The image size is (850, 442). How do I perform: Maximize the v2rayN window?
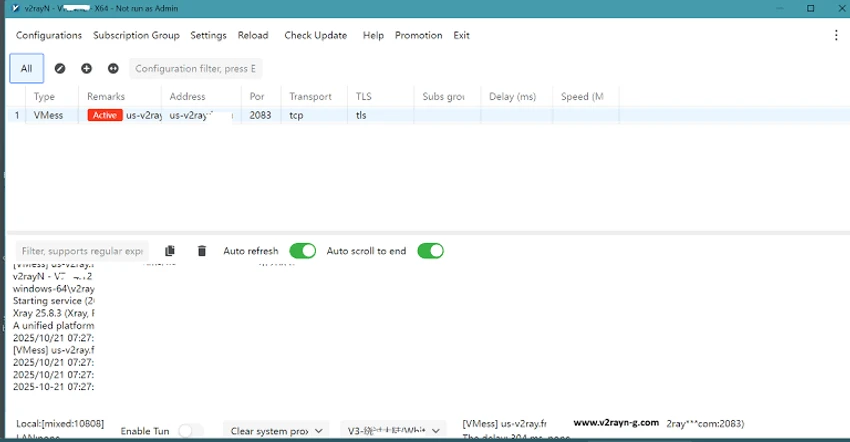tap(810, 8)
